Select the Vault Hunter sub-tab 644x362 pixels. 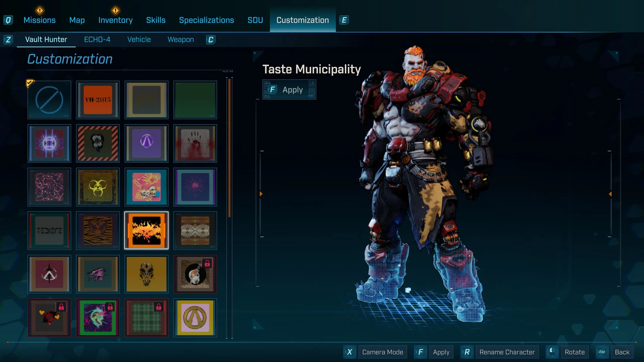(46, 39)
